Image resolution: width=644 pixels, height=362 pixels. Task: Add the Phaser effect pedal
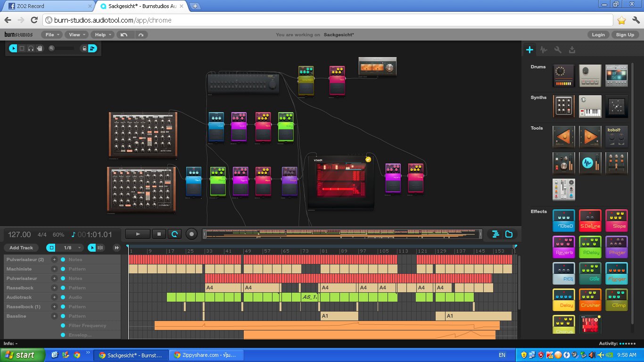[617, 247]
